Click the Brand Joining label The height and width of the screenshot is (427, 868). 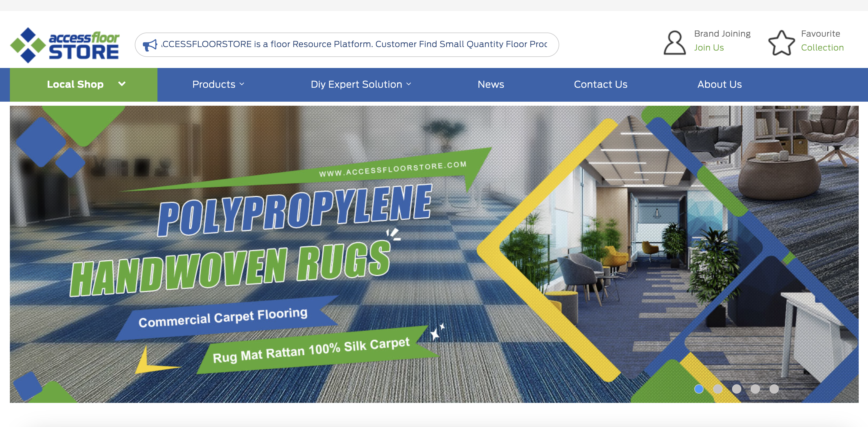722,34
